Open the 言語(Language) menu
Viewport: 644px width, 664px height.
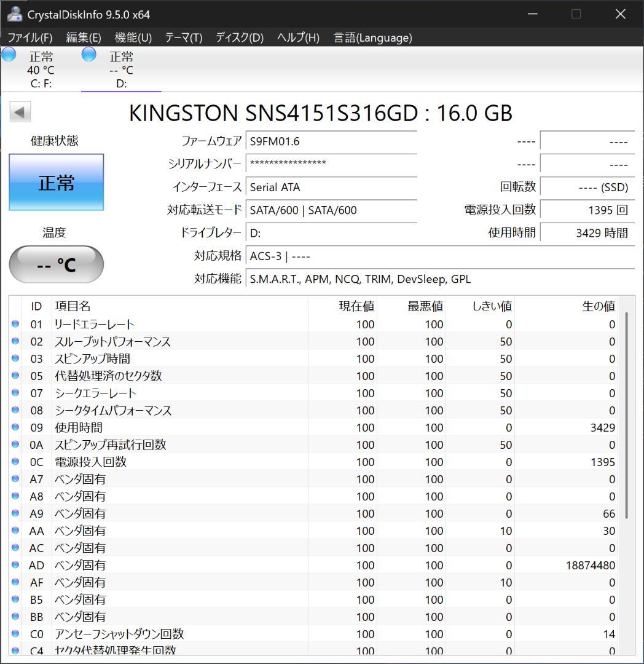pyautogui.click(x=372, y=38)
